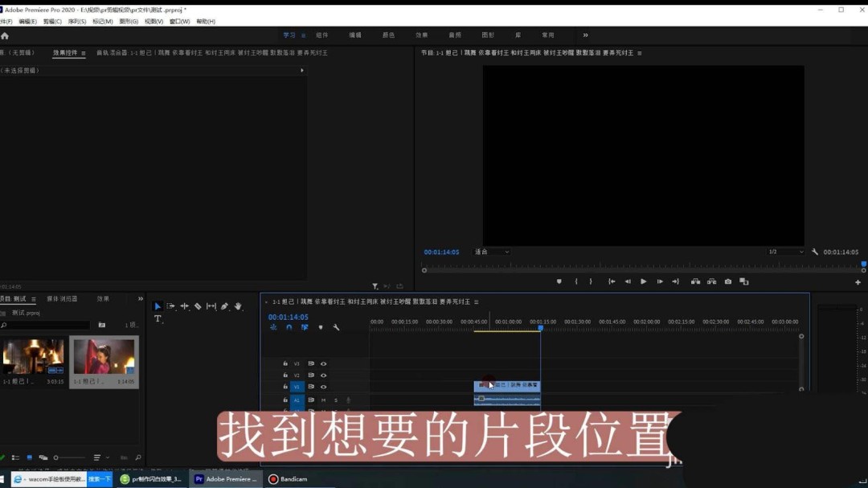Toggle lock on V1 track

285,387
